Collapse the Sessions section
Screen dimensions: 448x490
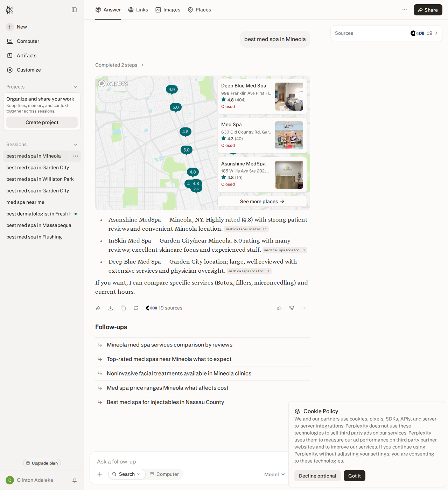coord(76,145)
